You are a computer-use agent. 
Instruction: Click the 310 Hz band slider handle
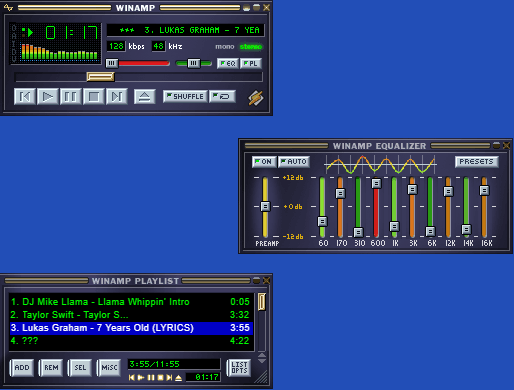pyautogui.click(x=358, y=232)
